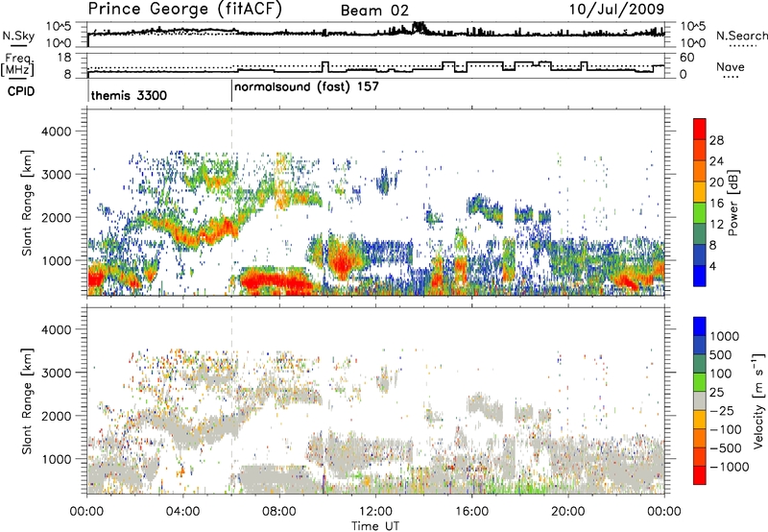The width and height of the screenshot is (768, 532).
Task: Click the "16:00" time axis tick
Action: [471, 512]
